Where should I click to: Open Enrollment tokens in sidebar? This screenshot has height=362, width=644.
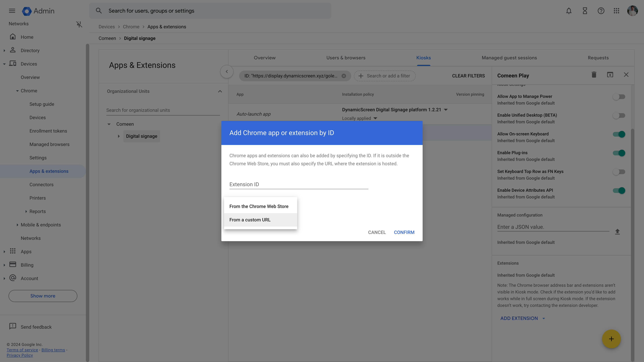48,131
